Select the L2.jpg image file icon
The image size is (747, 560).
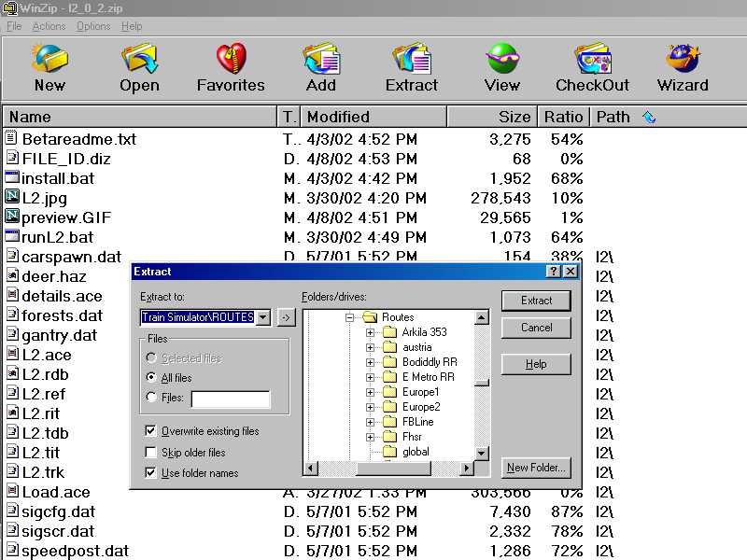[12, 197]
